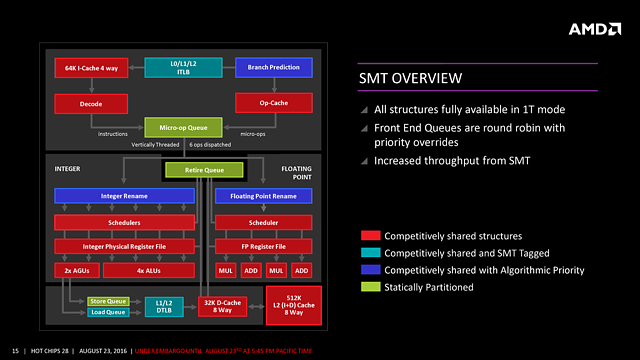Click 'All structures fully available in 1T mode'
640x360 pixels.
469,109
